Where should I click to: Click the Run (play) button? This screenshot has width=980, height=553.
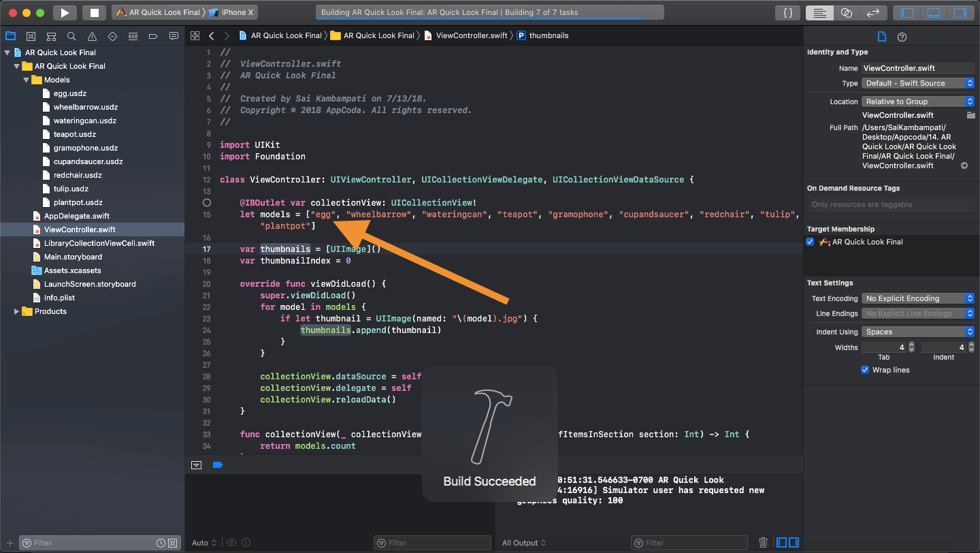pos(64,12)
